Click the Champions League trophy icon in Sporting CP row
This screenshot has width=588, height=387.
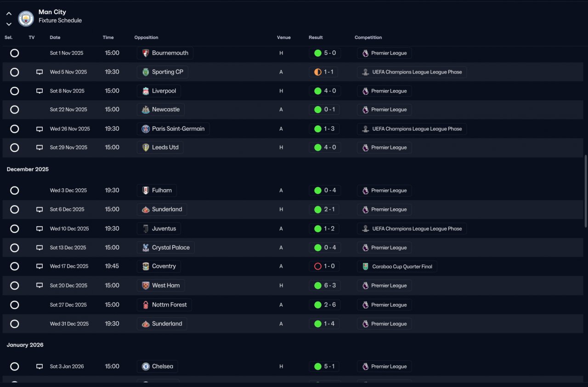[365, 72]
